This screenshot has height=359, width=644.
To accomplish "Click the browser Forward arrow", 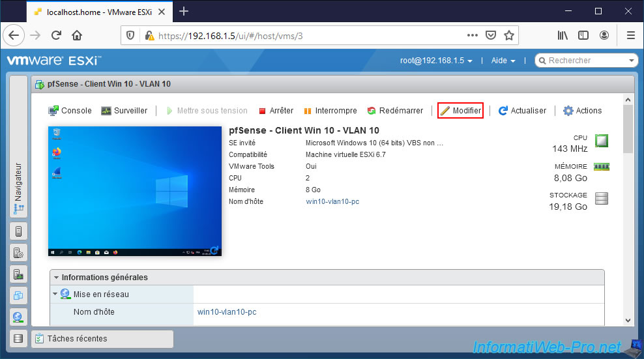I will click(35, 35).
